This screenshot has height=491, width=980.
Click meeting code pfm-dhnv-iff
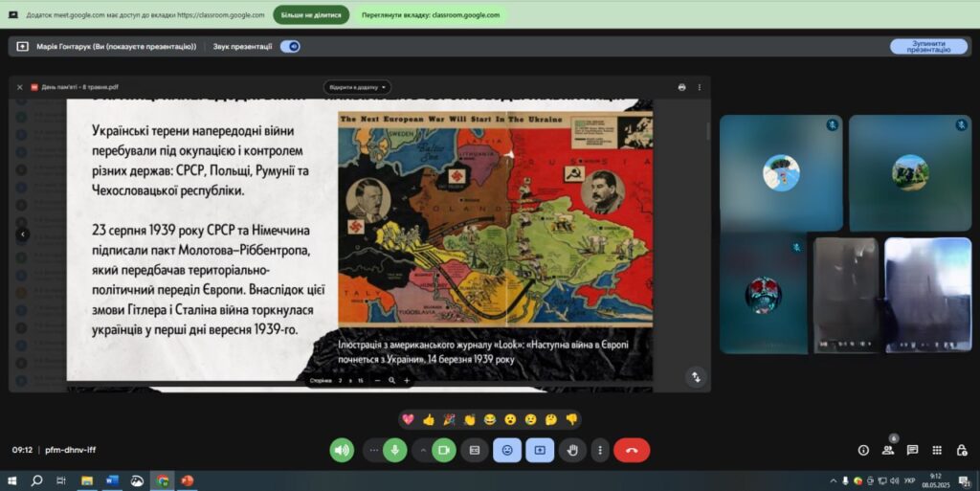click(x=71, y=450)
